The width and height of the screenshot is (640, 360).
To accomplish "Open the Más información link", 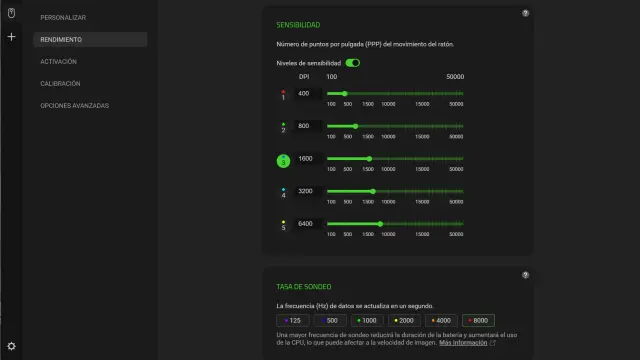I will [x=463, y=343].
